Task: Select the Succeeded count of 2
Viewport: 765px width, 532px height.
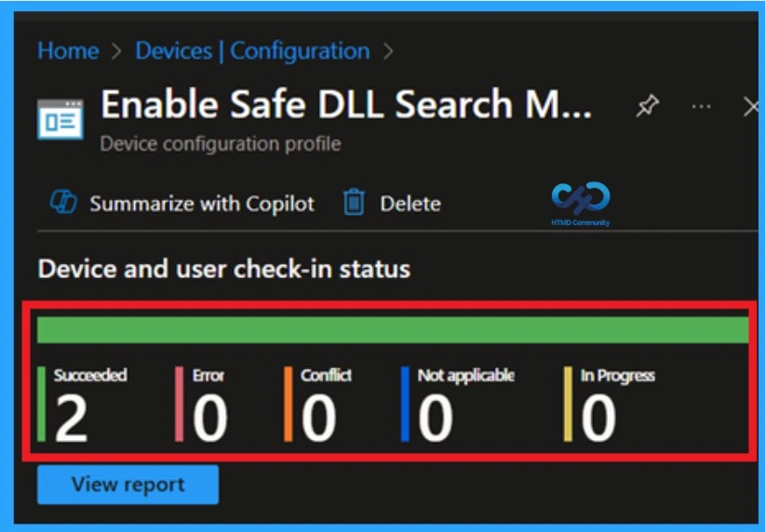Action: [x=72, y=419]
